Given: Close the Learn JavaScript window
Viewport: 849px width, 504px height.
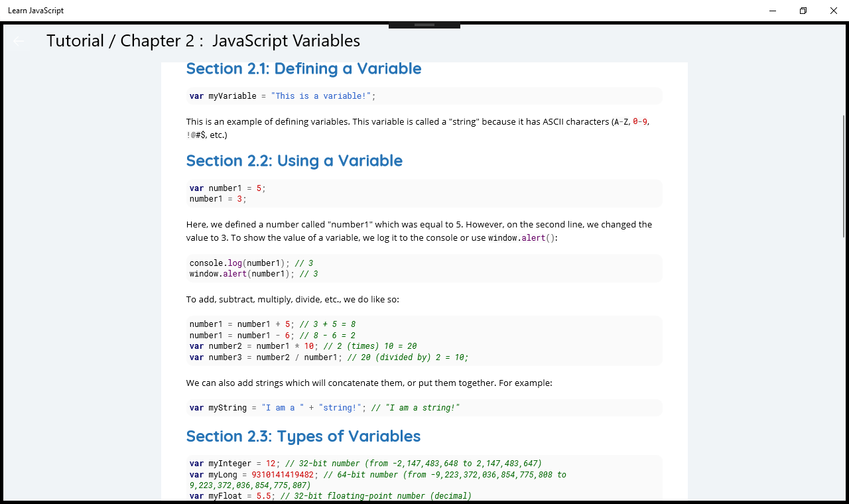Looking at the screenshot, I should tap(834, 11).
